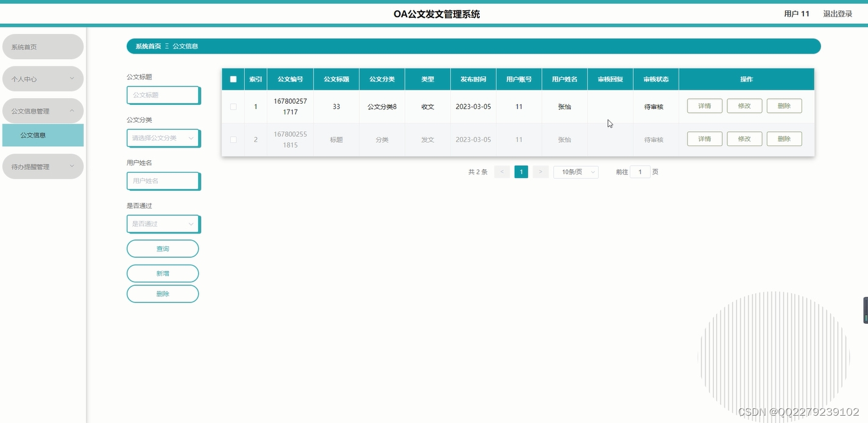
Task: Click 详情 for the first record
Action: click(x=704, y=105)
